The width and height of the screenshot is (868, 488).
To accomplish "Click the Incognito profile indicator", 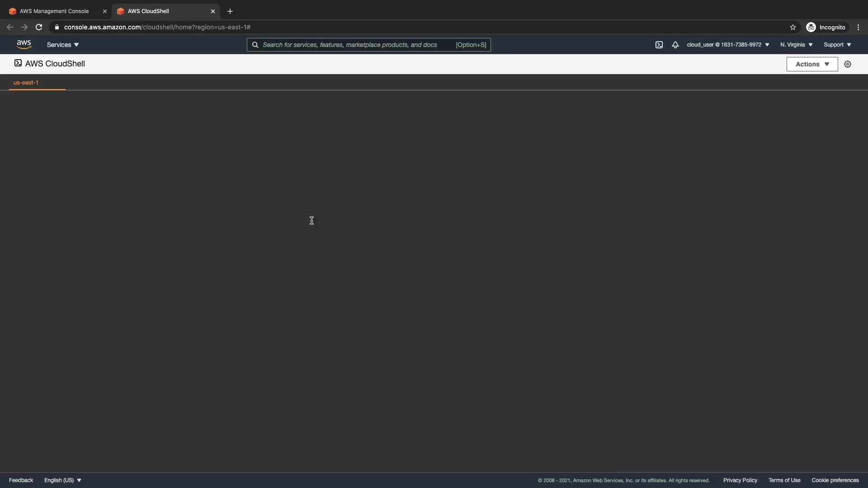I will [x=826, y=27].
